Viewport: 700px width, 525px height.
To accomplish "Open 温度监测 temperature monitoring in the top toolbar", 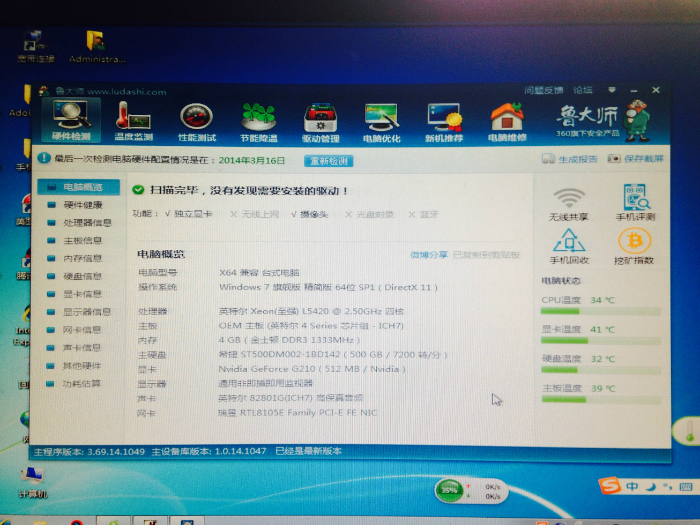I will pyautogui.click(x=133, y=119).
